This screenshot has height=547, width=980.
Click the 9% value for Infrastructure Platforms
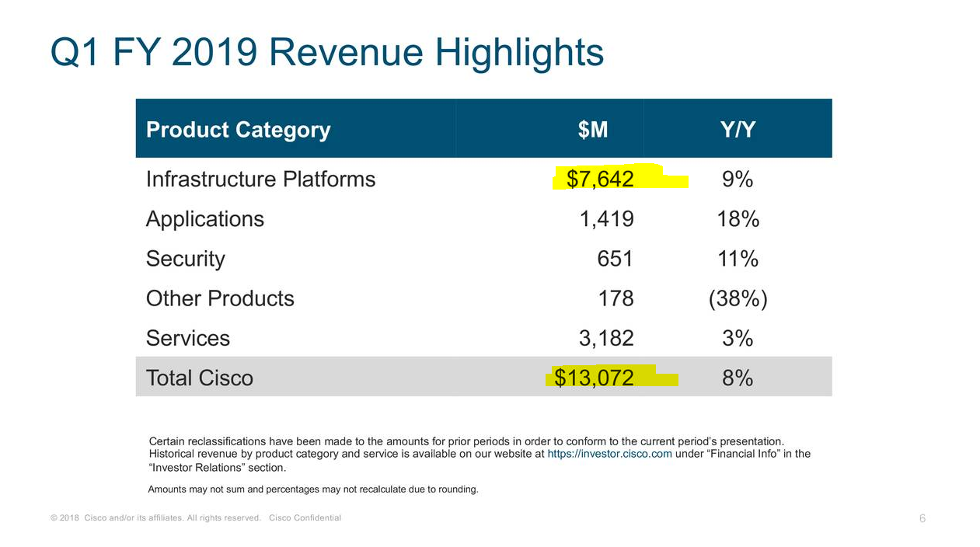click(x=738, y=179)
